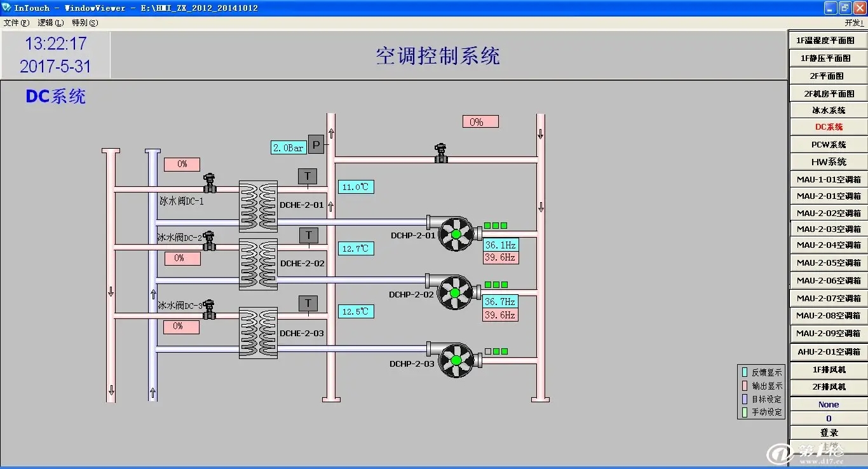
Task: Click the 0% output below 冰水阀DC-3
Action: 181,327
